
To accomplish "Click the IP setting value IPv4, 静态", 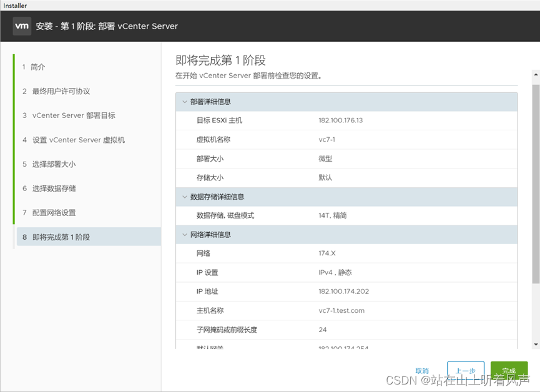I will (x=335, y=272).
